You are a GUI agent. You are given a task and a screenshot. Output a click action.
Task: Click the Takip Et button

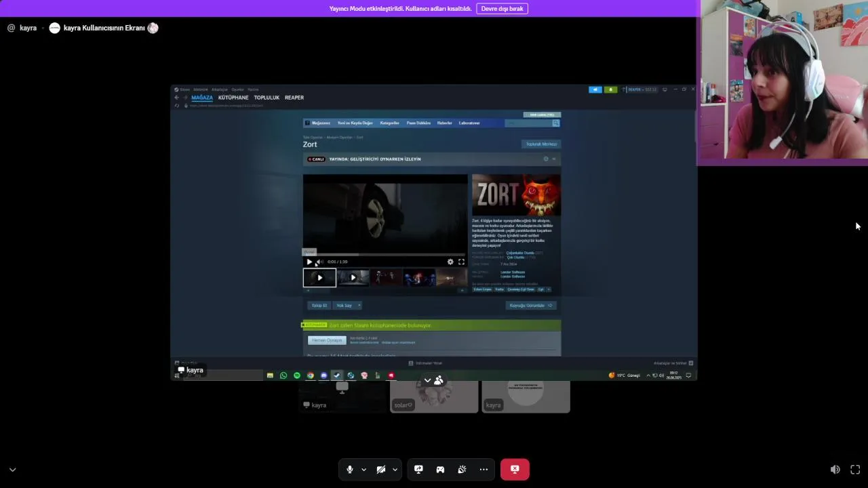click(x=319, y=305)
